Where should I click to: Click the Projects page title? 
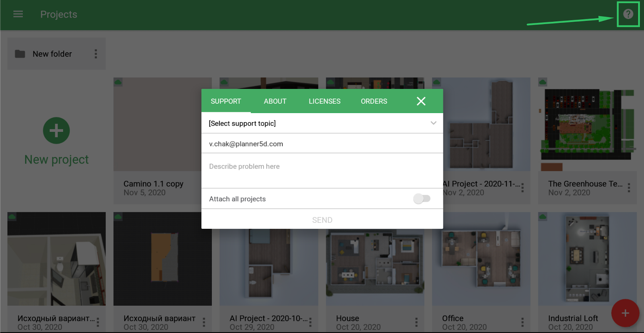click(59, 14)
